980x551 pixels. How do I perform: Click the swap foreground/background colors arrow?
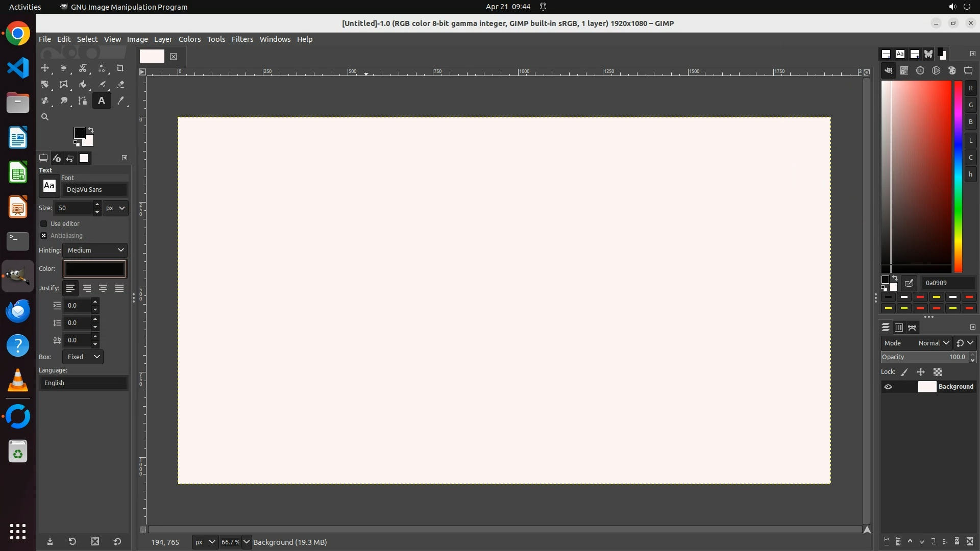click(91, 130)
